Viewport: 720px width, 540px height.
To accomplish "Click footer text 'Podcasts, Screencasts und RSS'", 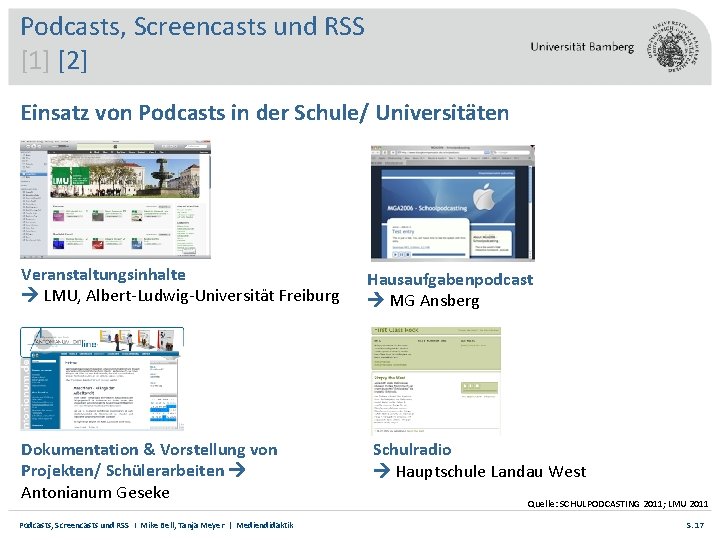I will (74, 525).
